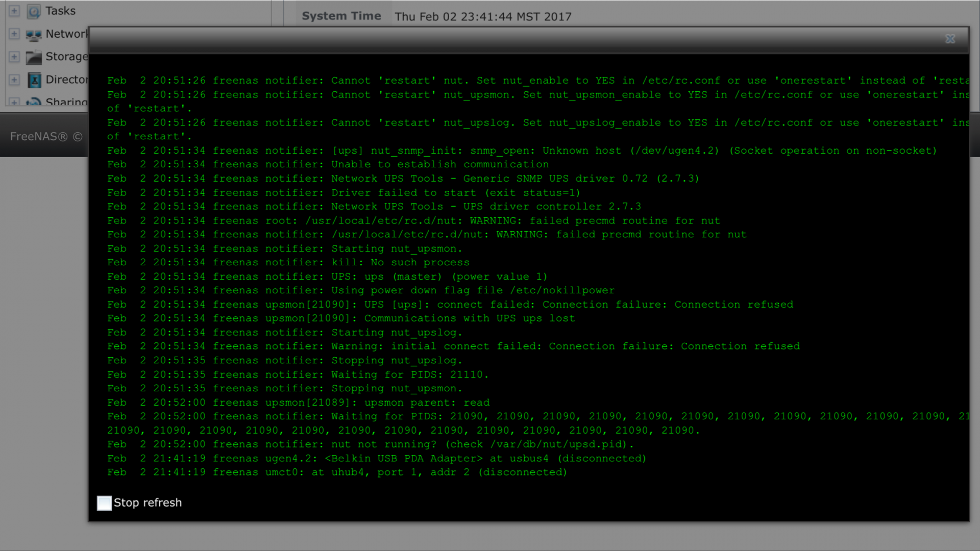Click the Network computers icon
The image size is (980, 551).
[x=34, y=35]
